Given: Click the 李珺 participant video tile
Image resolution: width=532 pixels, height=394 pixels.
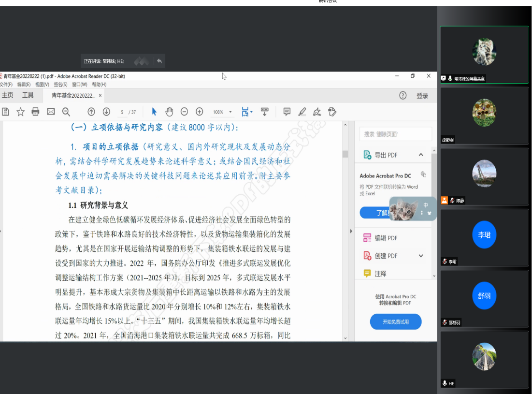Looking at the screenshot, I should [484, 236].
